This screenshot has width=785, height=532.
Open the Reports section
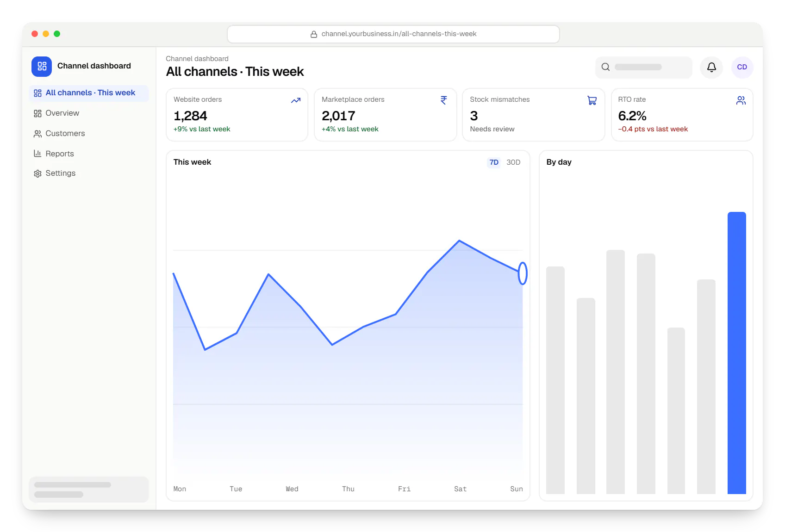[89, 154]
